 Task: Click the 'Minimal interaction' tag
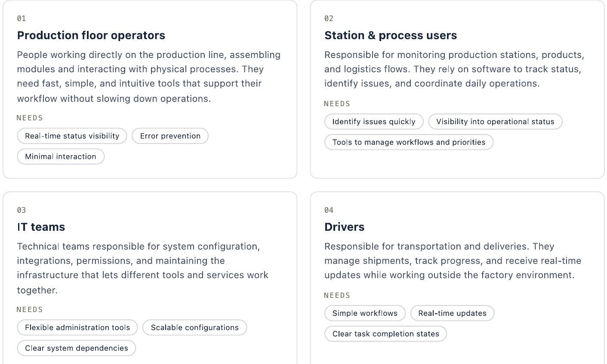[x=61, y=156]
